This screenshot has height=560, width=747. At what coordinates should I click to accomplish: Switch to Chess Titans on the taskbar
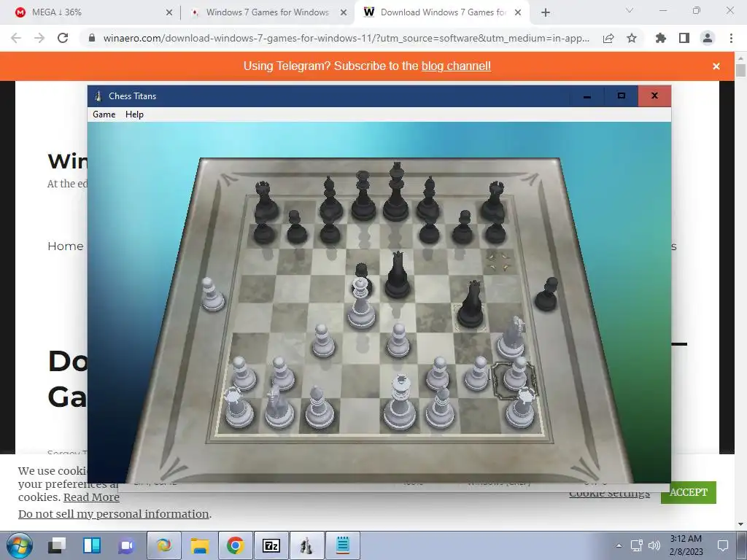[x=307, y=545]
